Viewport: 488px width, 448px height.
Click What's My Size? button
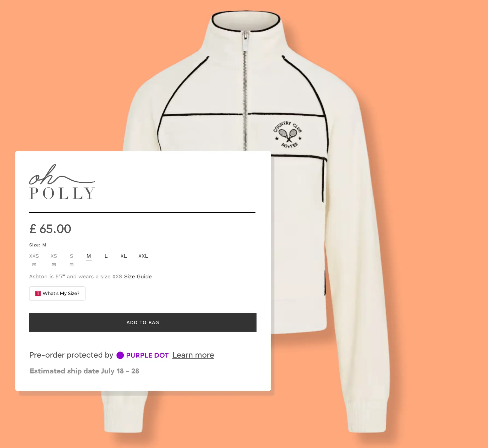[x=57, y=293]
